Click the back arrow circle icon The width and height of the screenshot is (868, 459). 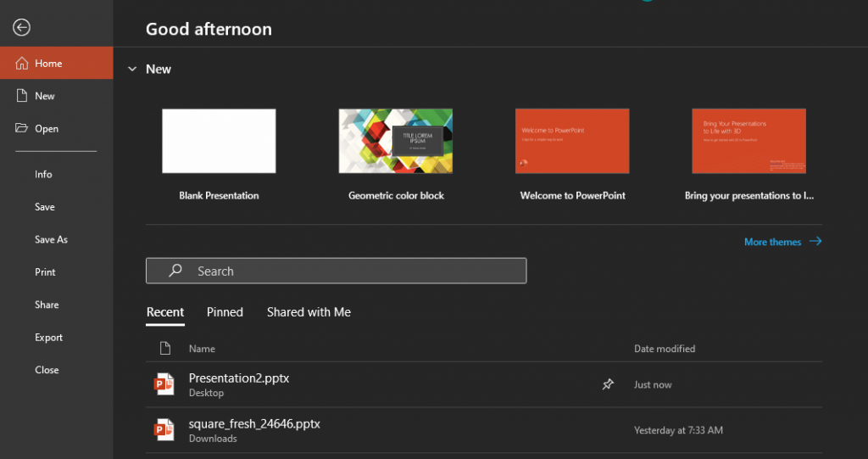(21, 27)
